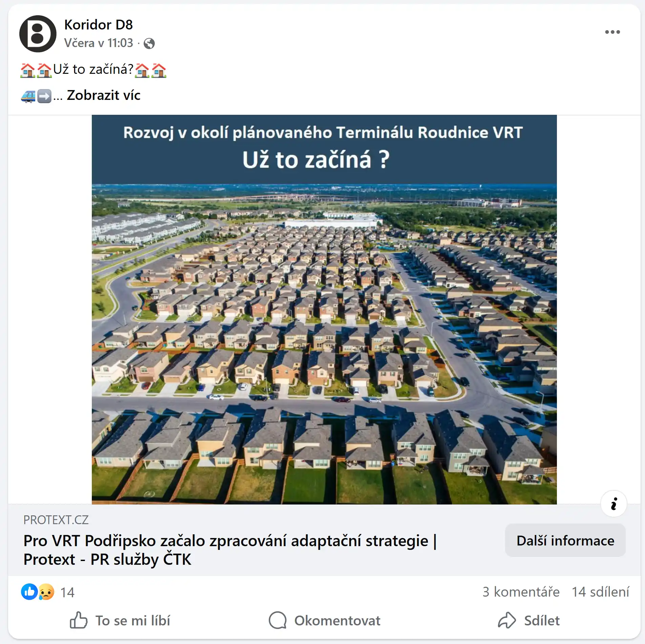Open the post timestamp Včera v 11:03
Screen dimensions: 645x644
[99, 43]
